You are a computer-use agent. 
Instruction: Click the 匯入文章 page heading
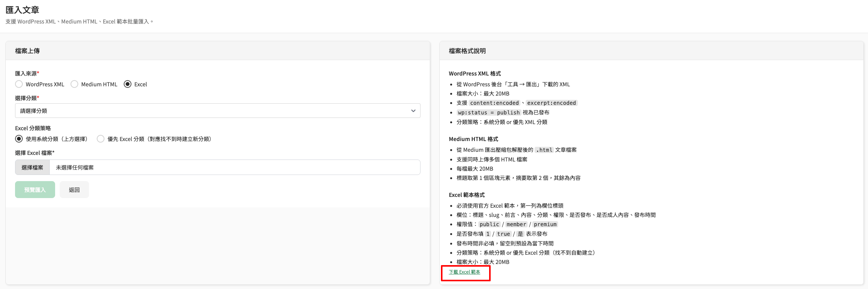22,10
